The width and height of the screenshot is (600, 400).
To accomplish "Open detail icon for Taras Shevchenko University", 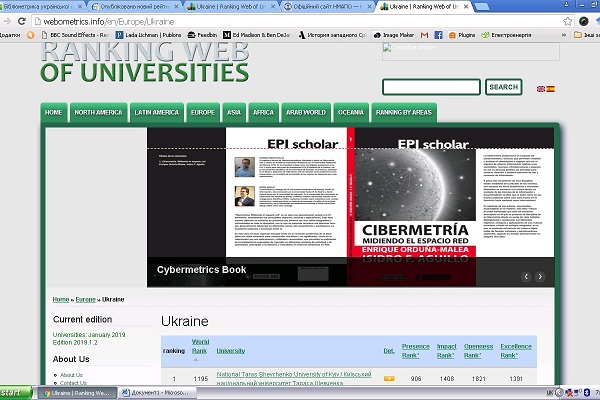I will coord(389,378).
